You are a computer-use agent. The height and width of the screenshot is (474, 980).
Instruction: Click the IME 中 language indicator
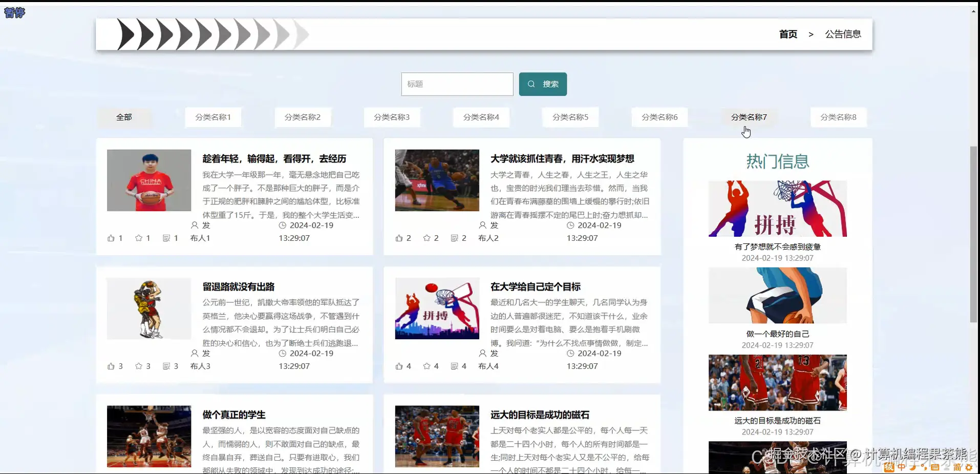(902, 467)
